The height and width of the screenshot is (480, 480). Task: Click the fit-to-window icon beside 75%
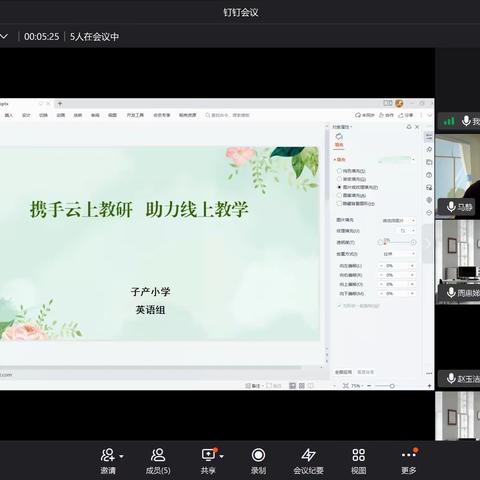coord(346,386)
